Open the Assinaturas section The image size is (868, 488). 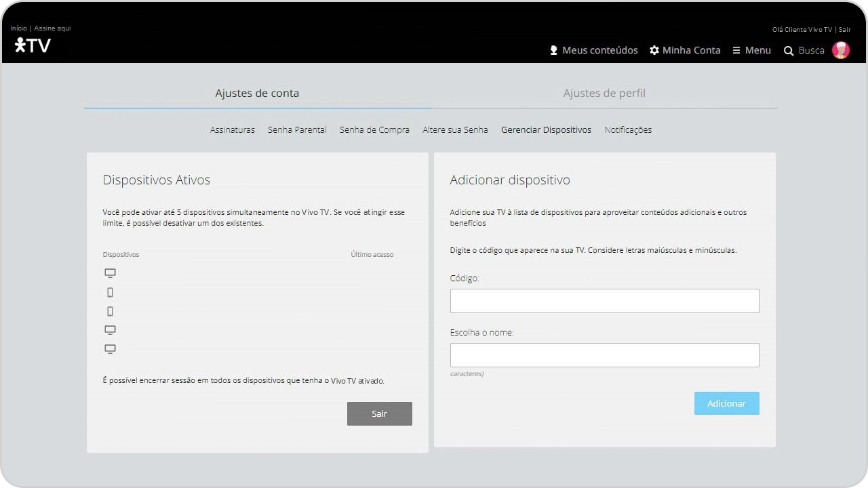pos(233,130)
